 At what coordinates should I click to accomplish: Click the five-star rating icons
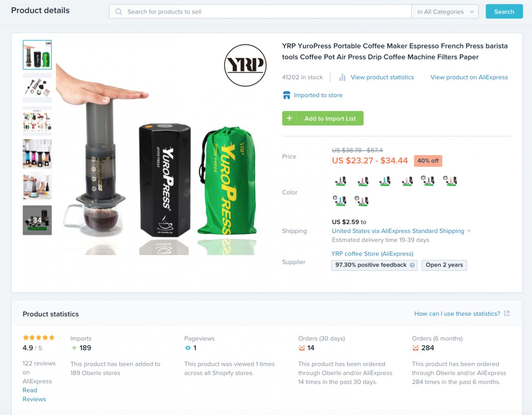point(39,337)
